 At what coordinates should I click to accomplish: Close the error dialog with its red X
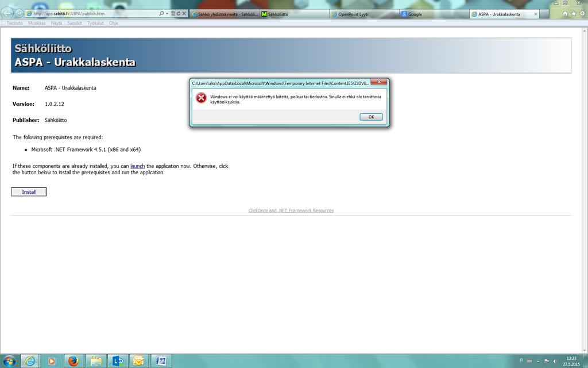pyautogui.click(x=379, y=82)
